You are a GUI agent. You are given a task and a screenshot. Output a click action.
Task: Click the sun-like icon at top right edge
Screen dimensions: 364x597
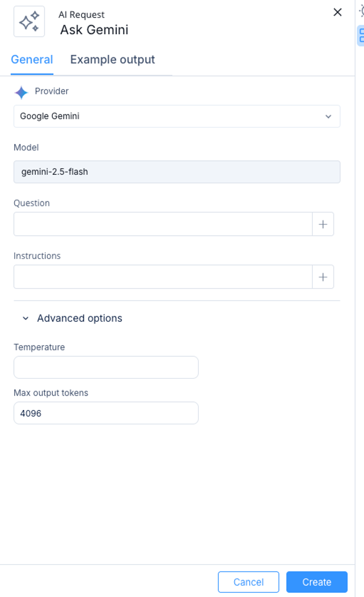click(362, 11)
